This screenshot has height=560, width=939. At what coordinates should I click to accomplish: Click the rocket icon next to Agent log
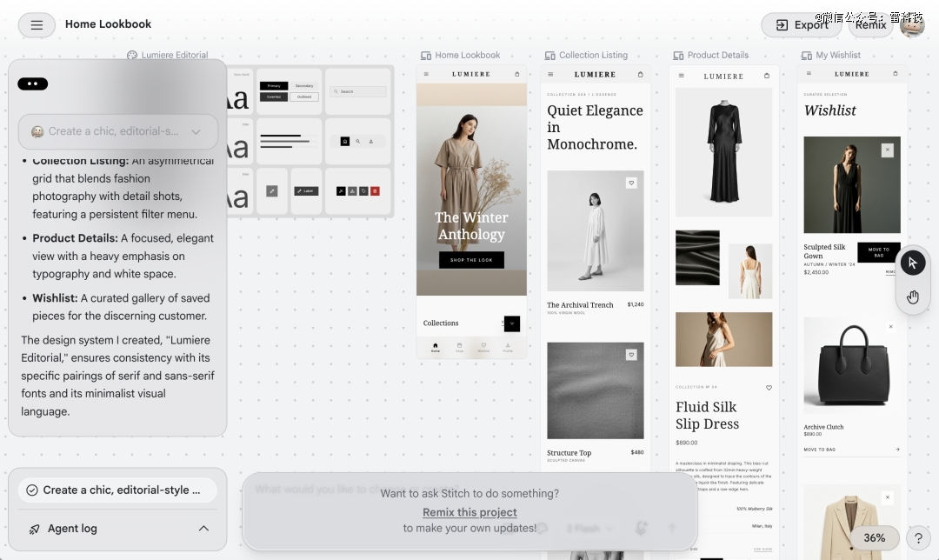[35, 529]
